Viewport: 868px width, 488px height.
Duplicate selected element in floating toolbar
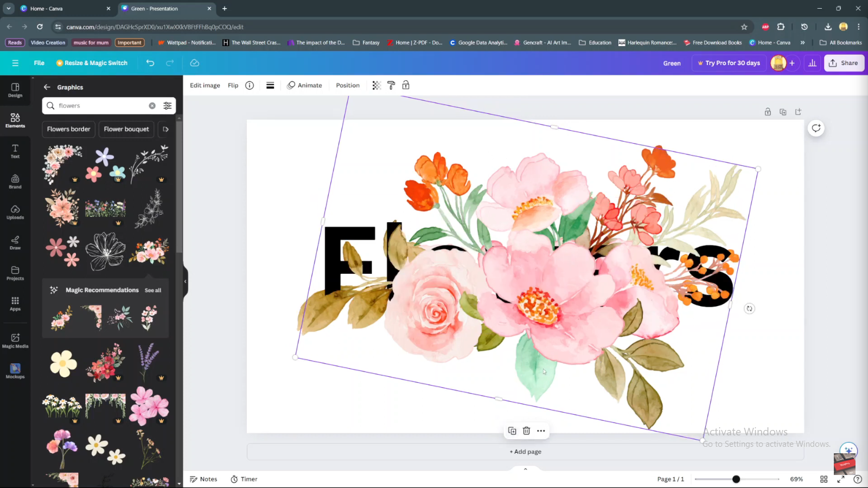click(512, 431)
